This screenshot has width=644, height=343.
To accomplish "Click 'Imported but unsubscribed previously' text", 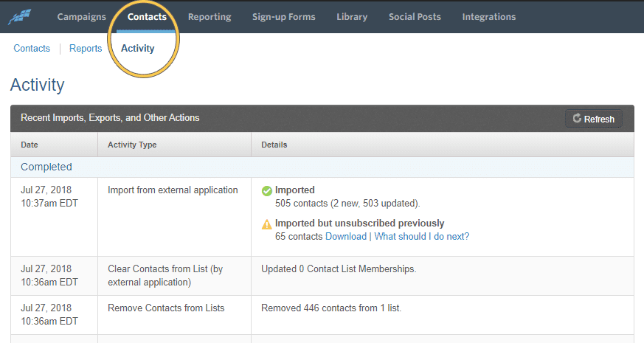I will point(360,223).
